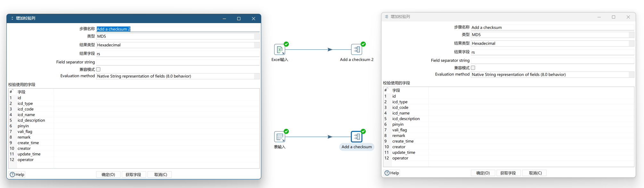Select the Excel输入 step icon on canvas

(280, 50)
